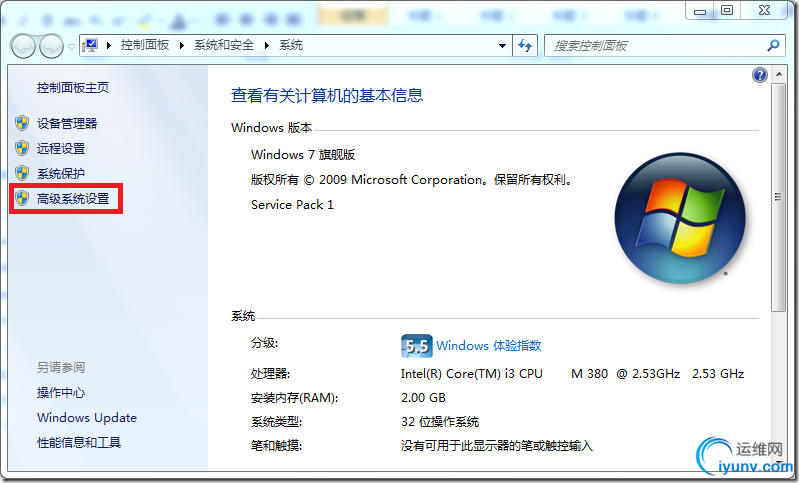Click the refresh button beside address bar
Image resolution: width=799 pixels, height=483 pixels.
coord(525,46)
